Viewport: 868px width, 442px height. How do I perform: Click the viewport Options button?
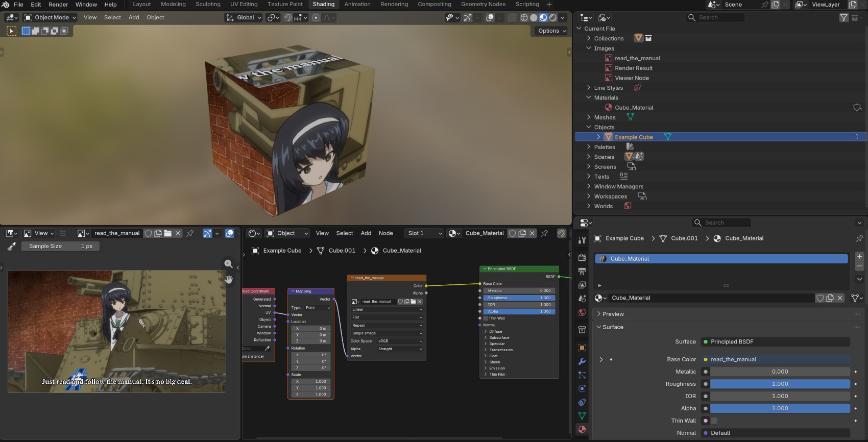pyautogui.click(x=551, y=31)
